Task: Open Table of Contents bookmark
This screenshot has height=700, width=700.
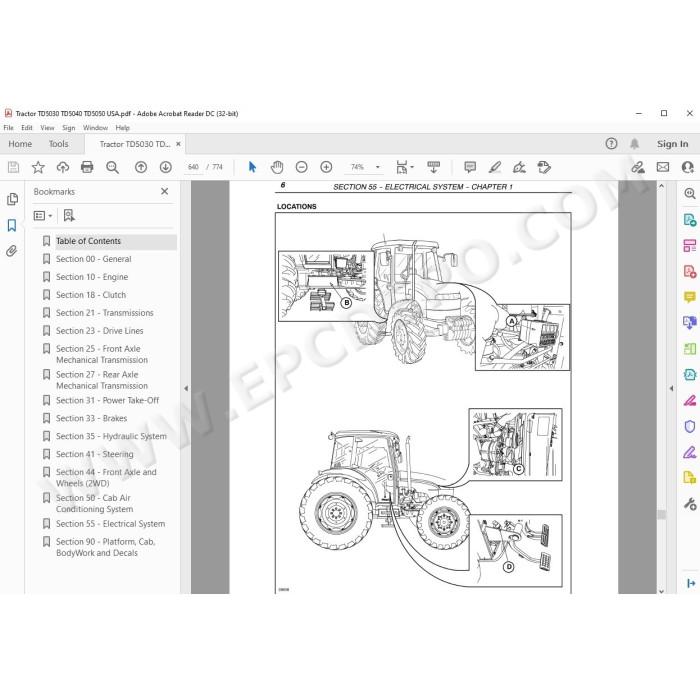Action: coord(88,241)
